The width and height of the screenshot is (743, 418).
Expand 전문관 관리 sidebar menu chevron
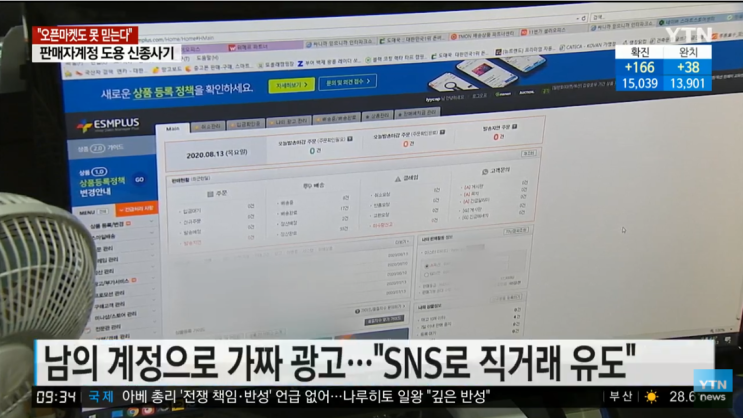pos(155,322)
